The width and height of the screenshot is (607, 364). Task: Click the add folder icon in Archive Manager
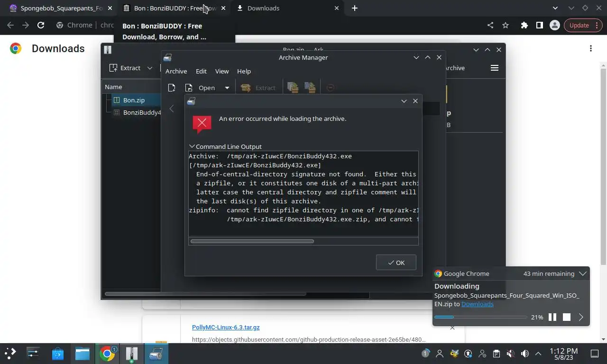310,88
